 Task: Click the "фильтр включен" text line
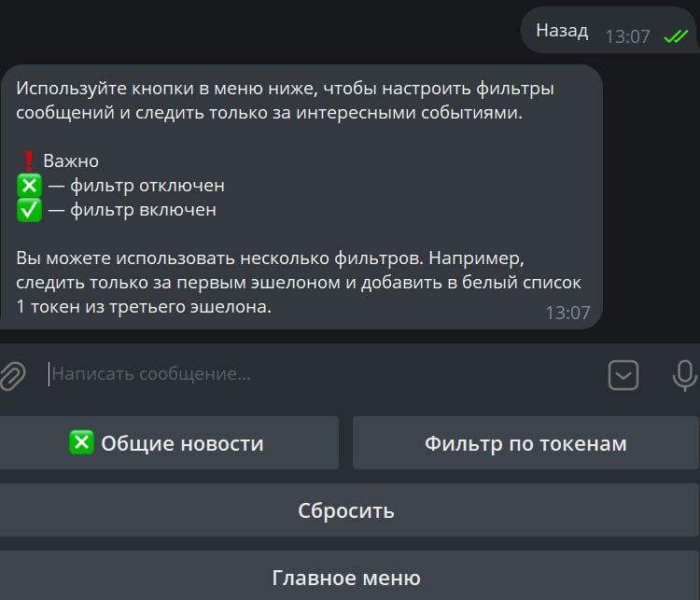tap(143, 210)
